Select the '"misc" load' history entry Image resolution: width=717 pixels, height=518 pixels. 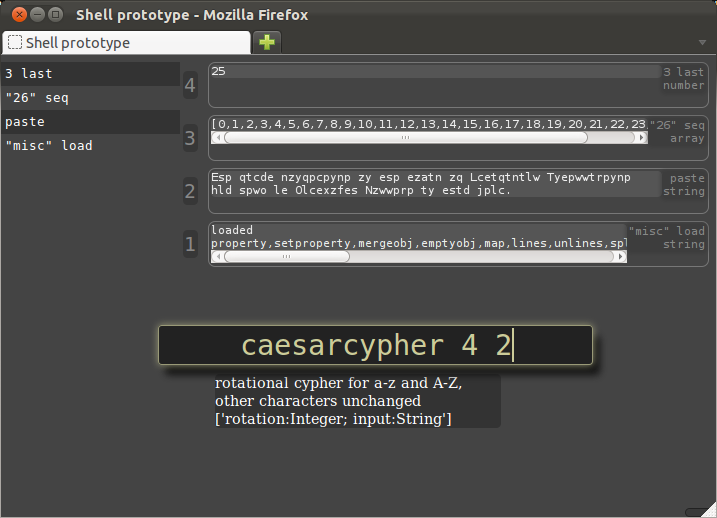pyautogui.click(x=91, y=146)
